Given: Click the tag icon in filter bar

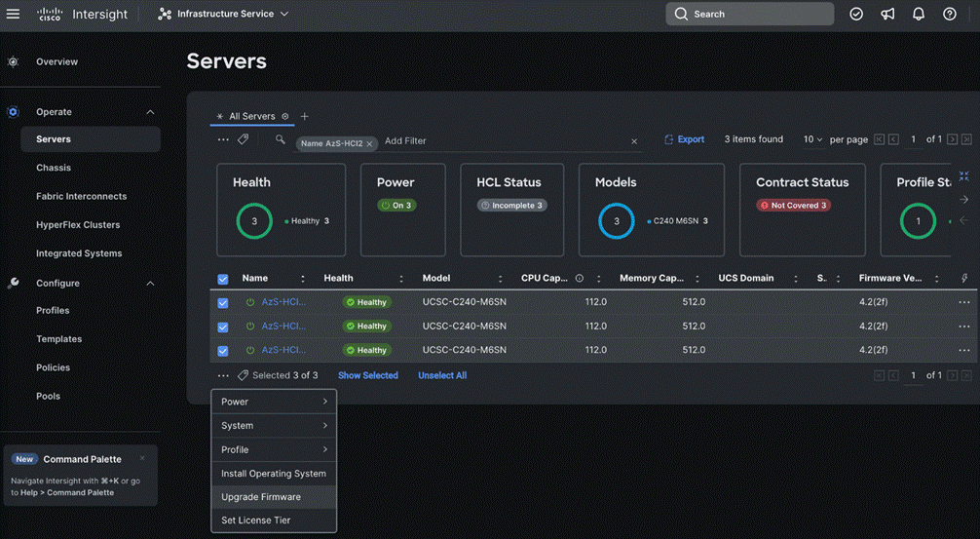Looking at the screenshot, I should pyautogui.click(x=244, y=139).
